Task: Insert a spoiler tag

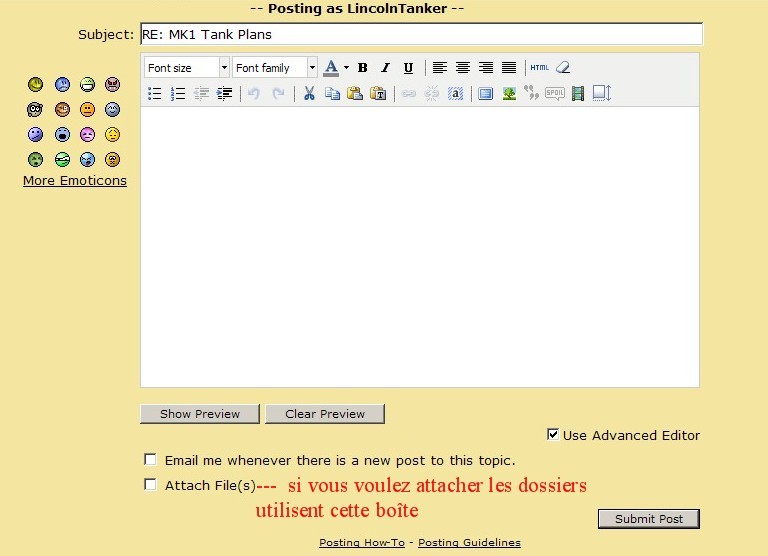Action: 555,94
